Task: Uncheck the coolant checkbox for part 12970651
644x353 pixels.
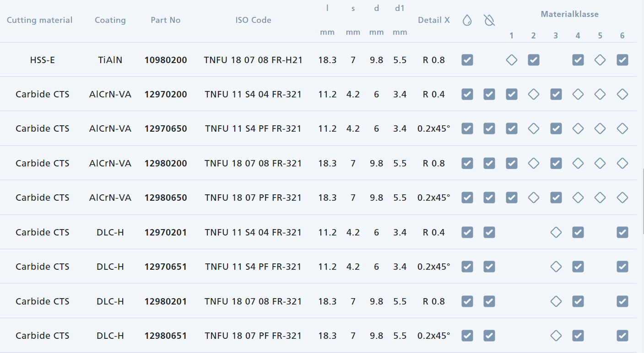Action: click(x=467, y=267)
